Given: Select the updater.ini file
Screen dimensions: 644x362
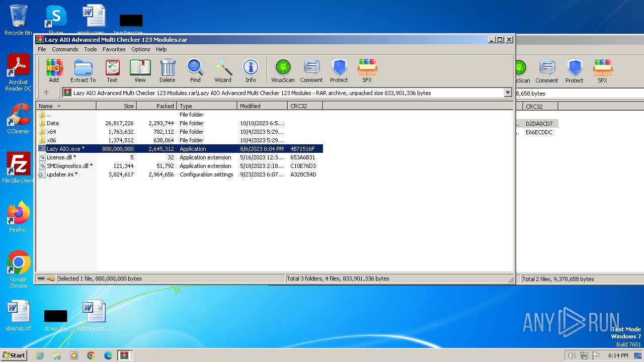Looking at the screenshot, I should pyautogui.click(x=180, y=174).
